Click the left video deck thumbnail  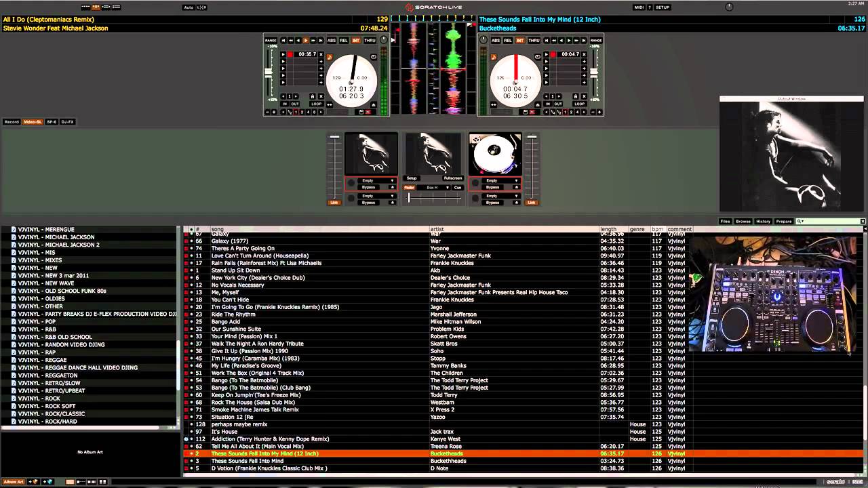click(372, 154)
